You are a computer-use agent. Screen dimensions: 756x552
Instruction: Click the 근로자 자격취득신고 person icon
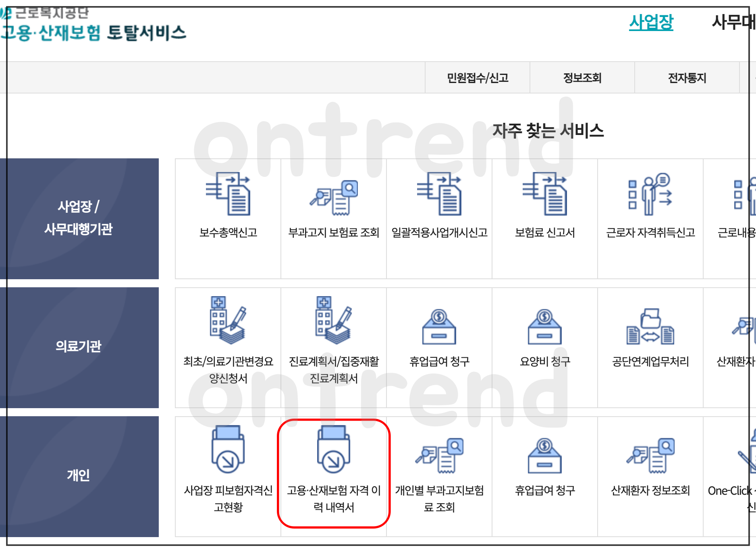650,194
